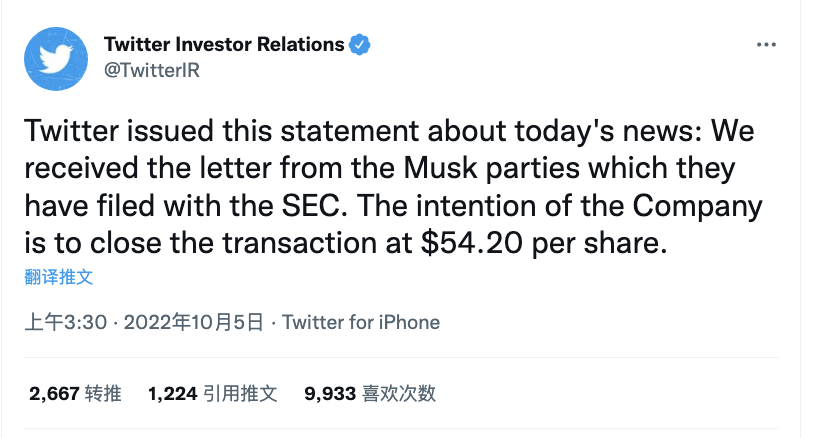830x438 pixels.
Task: Click the $54.20 price in the tweet
Action: 472,243
